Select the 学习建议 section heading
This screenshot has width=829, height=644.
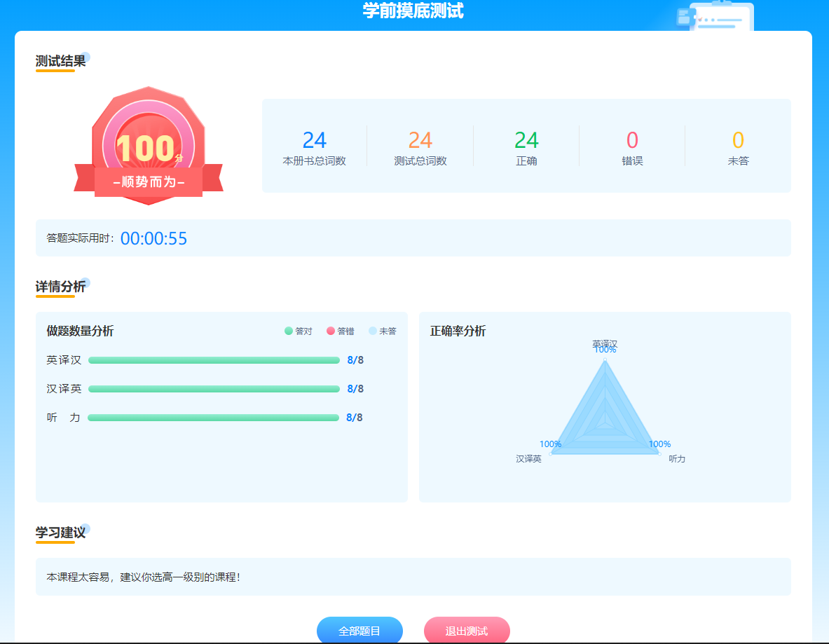(60, 533)
